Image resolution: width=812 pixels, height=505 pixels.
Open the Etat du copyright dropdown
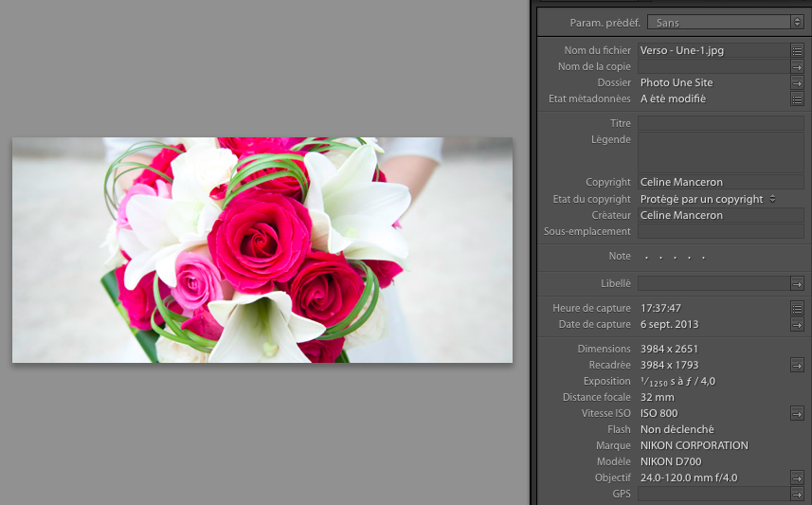708,199
